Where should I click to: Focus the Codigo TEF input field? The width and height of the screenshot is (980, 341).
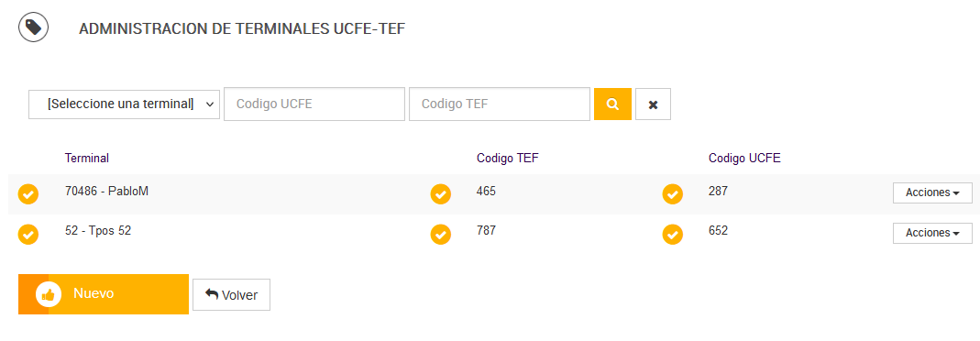point(500,104)
